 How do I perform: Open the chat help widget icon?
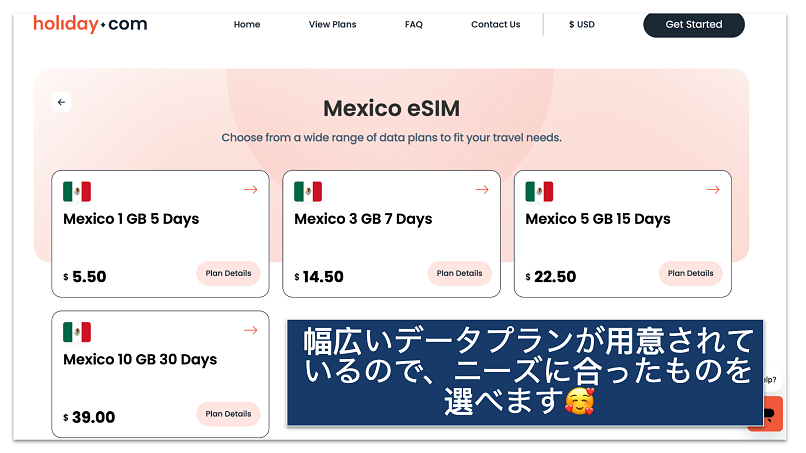pos(773,413)
